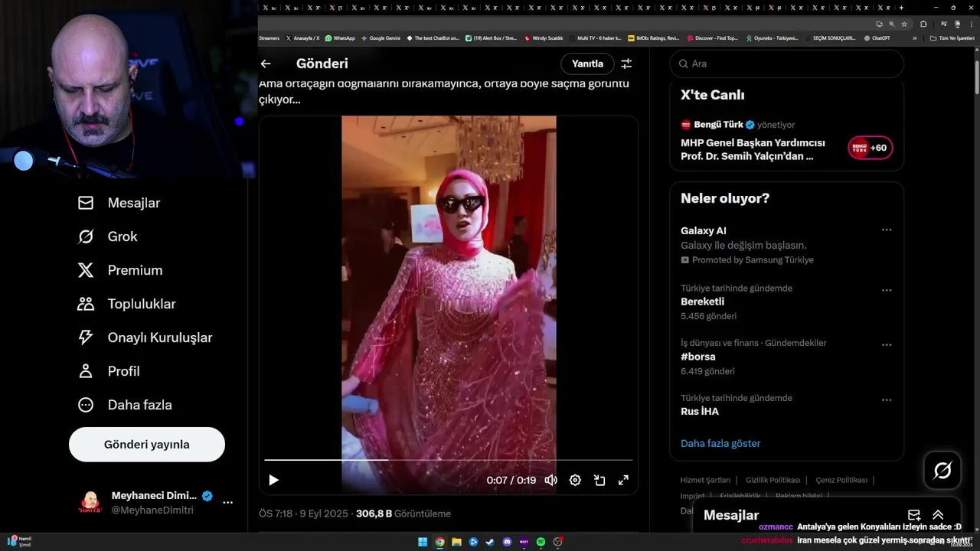
Task: Open Gizlilik Politikası footer link
Action: coord(773,480)
